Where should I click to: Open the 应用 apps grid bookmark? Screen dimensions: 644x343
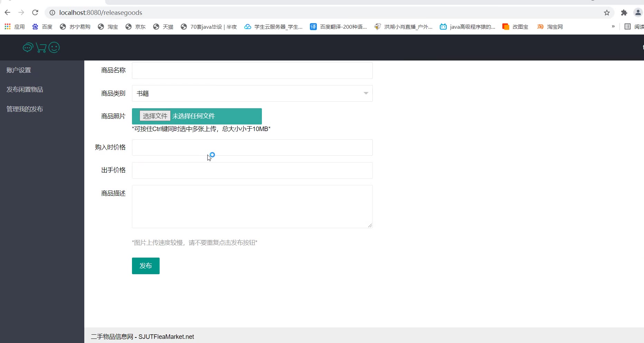pyautogui.click(x=15, y=27)
